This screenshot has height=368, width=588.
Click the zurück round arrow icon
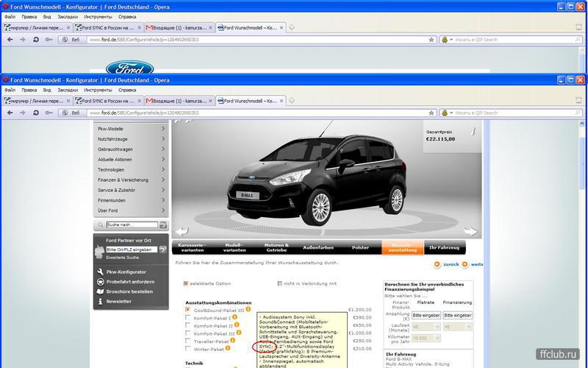437,264
